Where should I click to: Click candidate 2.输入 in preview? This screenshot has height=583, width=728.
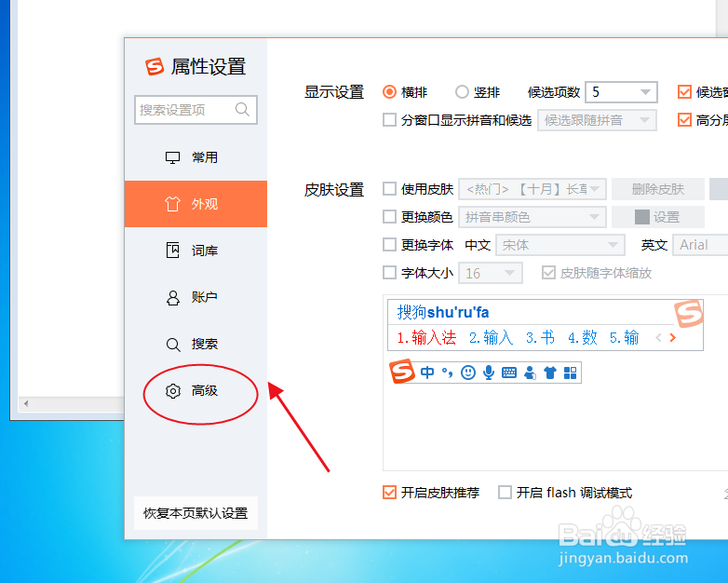click(x=491, y=338)
